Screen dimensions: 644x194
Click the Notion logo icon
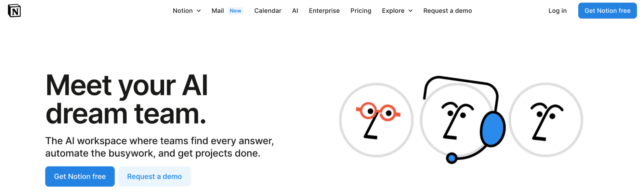click(x=14, y=11)
